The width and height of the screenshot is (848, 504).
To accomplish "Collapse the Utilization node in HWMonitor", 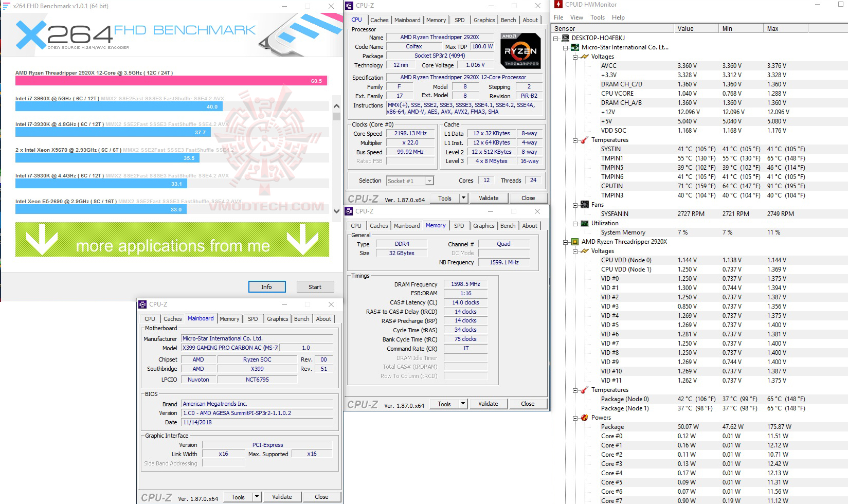I will click(575, 223).
